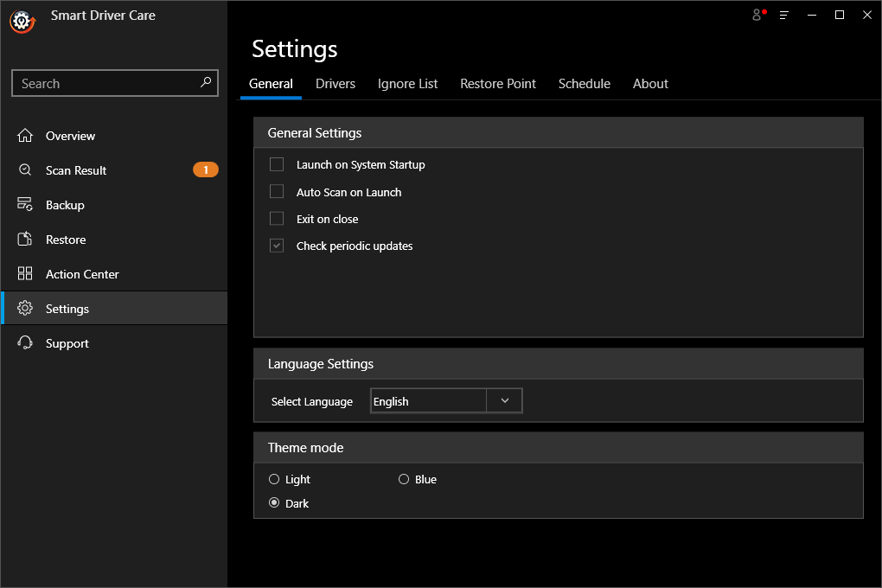Select the Backup icon in sidebar
Image resolution: width=882 pixels, height=588 pixels.
pos(24,204)
